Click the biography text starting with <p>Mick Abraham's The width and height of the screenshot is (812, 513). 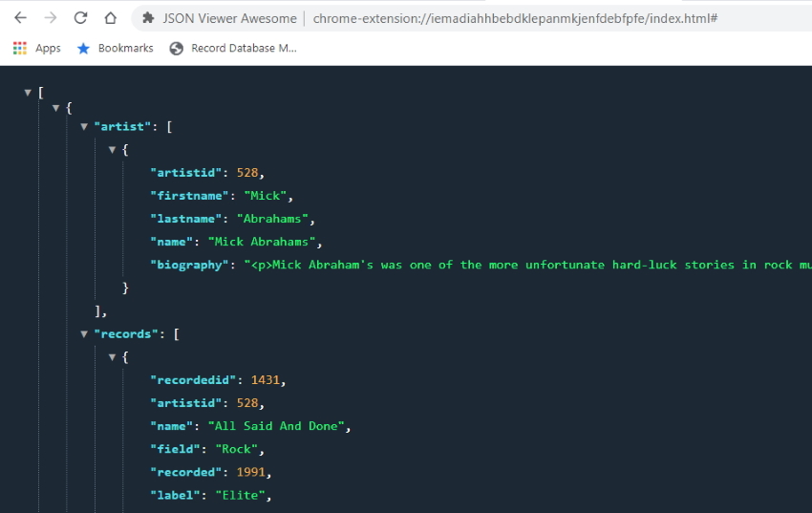[x=527, y=265]
